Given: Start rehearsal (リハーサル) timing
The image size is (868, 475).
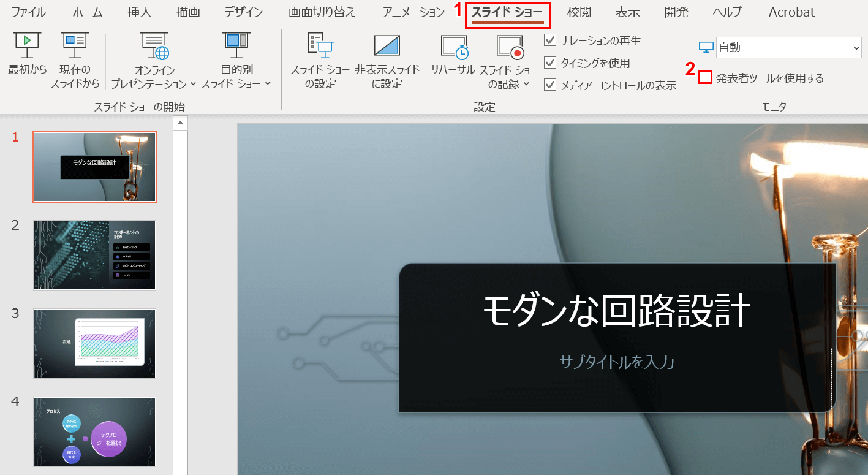Looking at the screenshot, I should pyautogui.click(x=453, y=55).
